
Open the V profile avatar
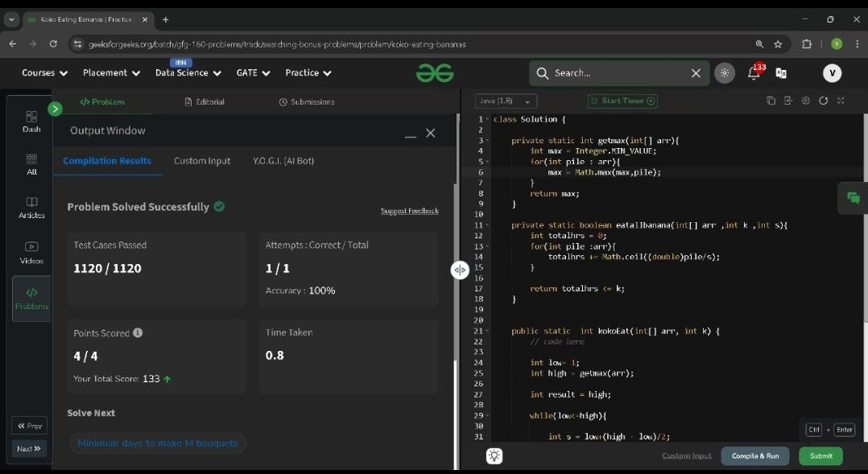coord(832,73)
